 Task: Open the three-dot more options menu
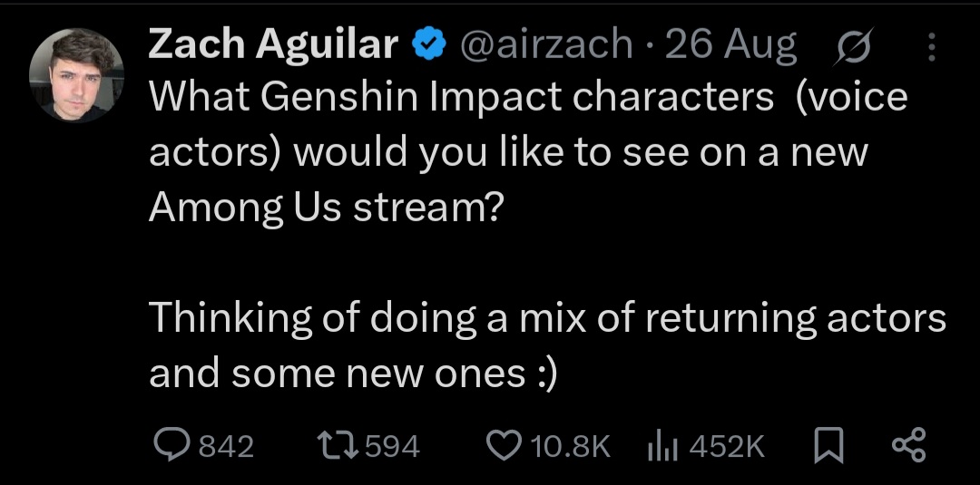click(932, 45)
